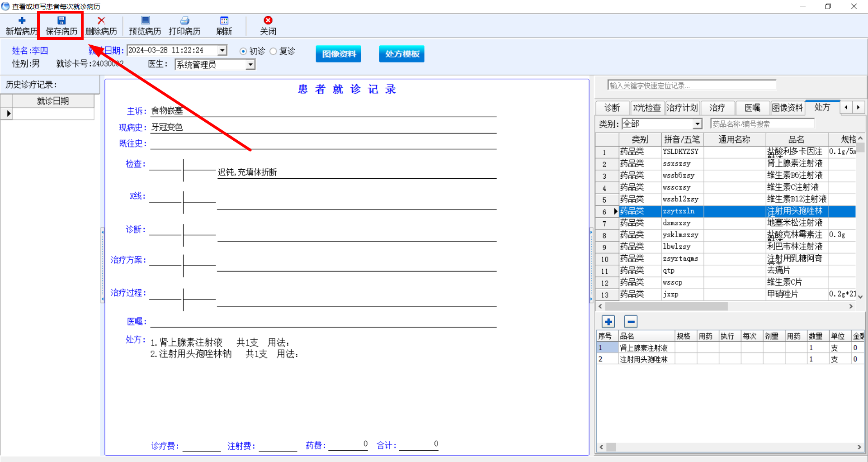Open 预览病历 preview icon
Viewport: 868px width, 462px height.
pyautogui.click(x=145, y=20)
